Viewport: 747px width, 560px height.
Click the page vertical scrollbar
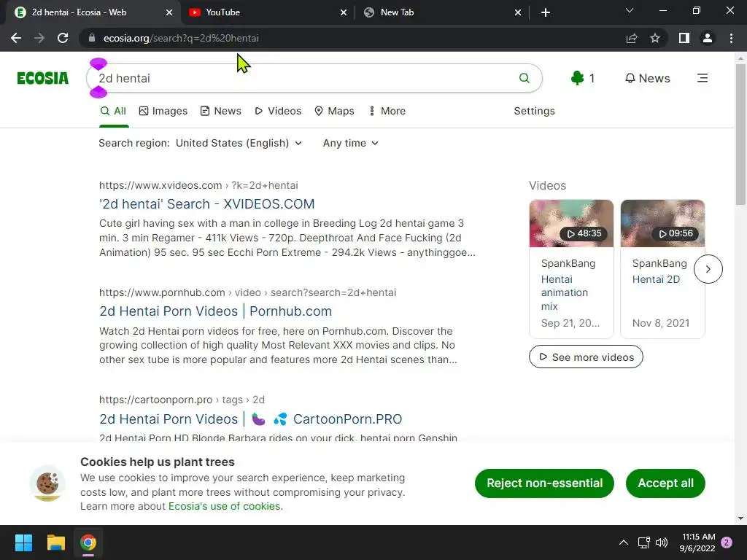740,135
